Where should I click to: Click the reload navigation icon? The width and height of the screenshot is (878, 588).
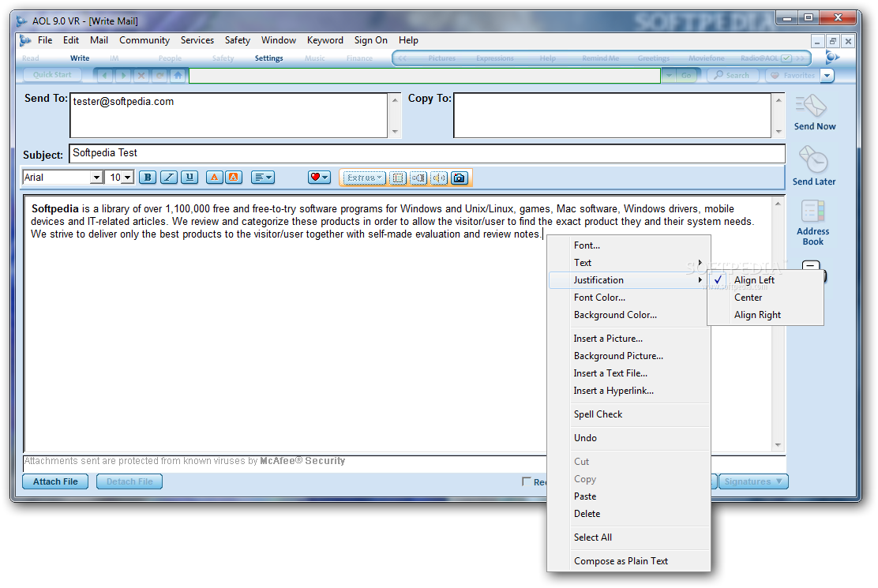[x=159, y=75]
